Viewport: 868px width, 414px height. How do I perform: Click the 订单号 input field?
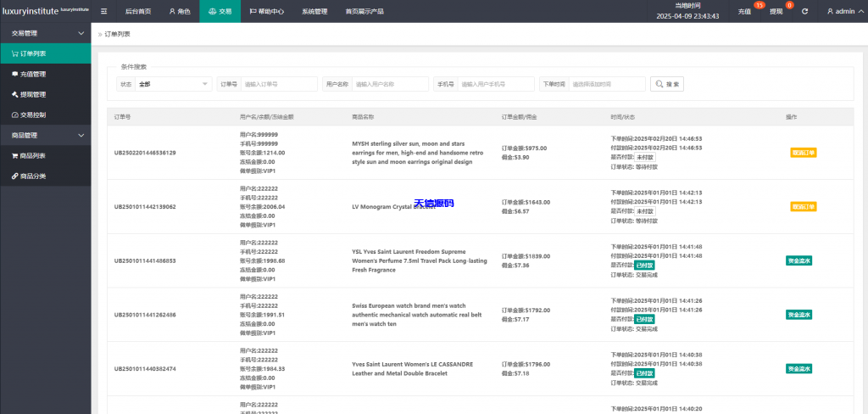(278, 84)
